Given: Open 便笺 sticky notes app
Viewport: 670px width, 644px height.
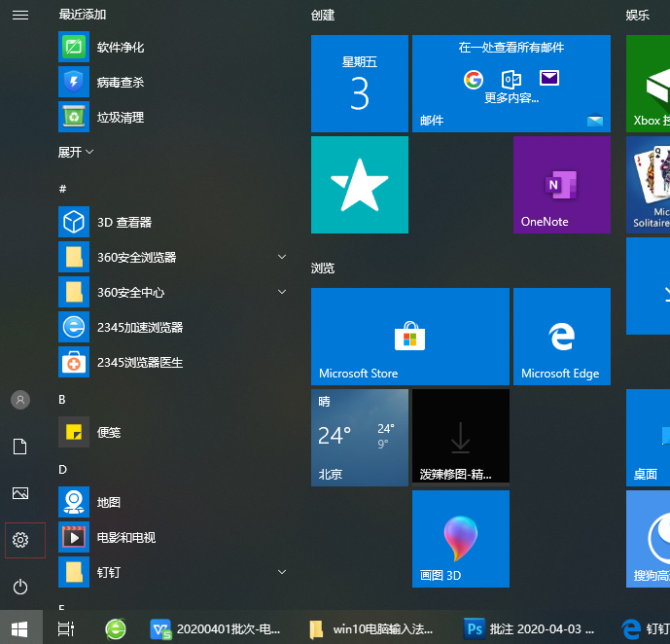Looking at the screenshot, I should [x=173, y=432].
